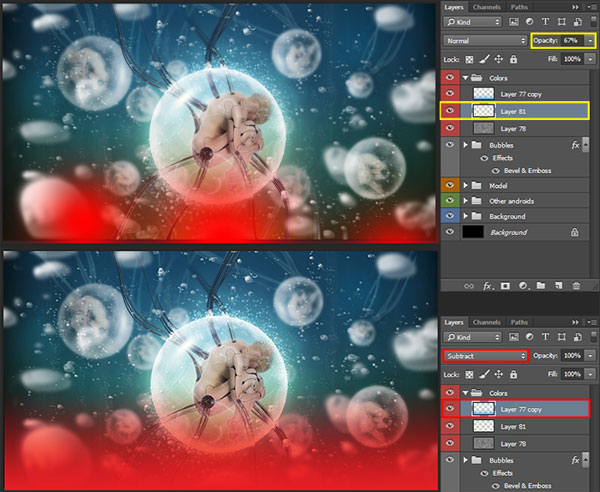The width and height of the screenshot is (600, 492).
Task: Click lock image pixels brush icon in upper panel
Action: (x=484, y=59)
